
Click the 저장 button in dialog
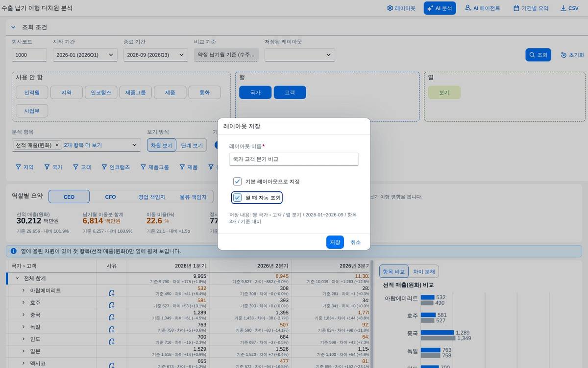(x=335, y=242)
